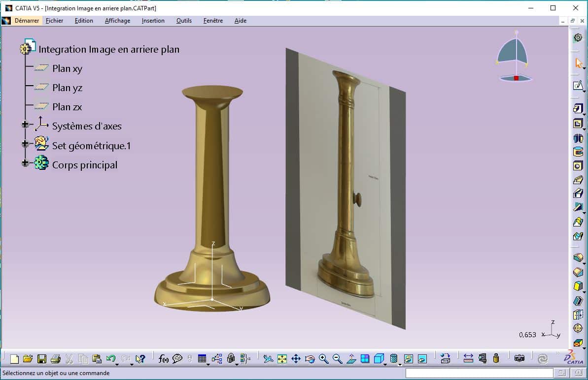Viewport: 588px width, 380px height.
Task: Click the Measure Inertia weight icon
Action: point(496,359)
